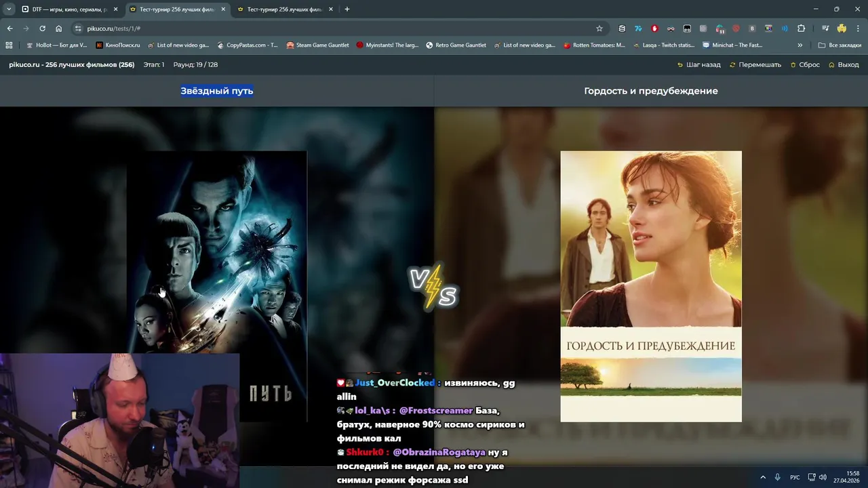Open the umbrella extension with 11 badge
The image size is (868, 488).
tap(719, 28)
